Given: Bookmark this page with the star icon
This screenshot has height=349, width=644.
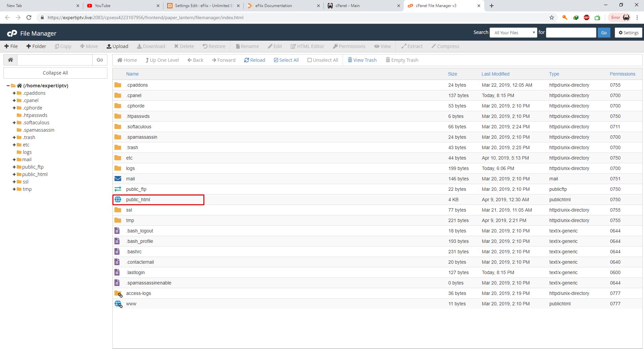Looking at the screenshot, I should (552, 17).
